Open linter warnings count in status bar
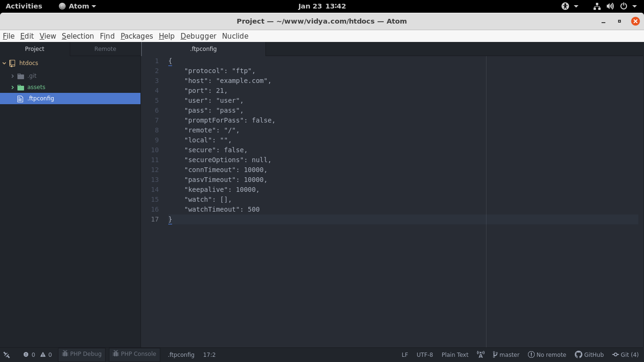This screenshot has height=362, width=644. point(46,355)
